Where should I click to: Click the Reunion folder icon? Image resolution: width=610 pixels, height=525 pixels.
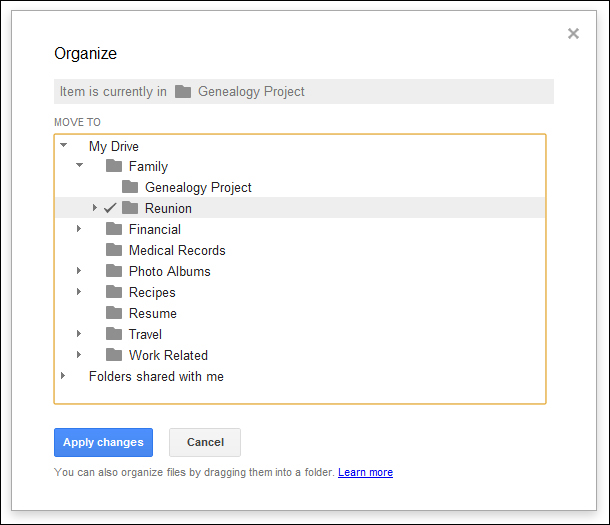coord(130,208)
